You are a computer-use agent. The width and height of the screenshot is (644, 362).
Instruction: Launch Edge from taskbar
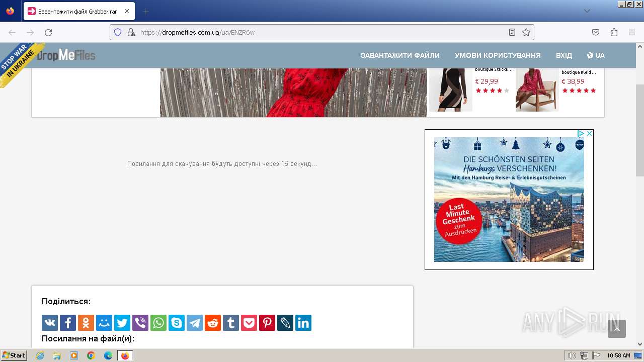(108, 355)
